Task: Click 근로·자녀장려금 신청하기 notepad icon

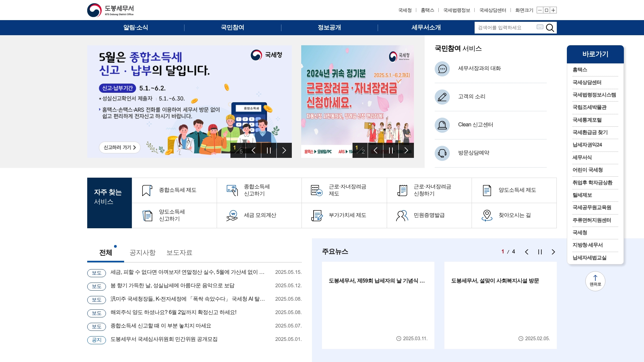Action: pyautogui.click(x=402, y=190)
